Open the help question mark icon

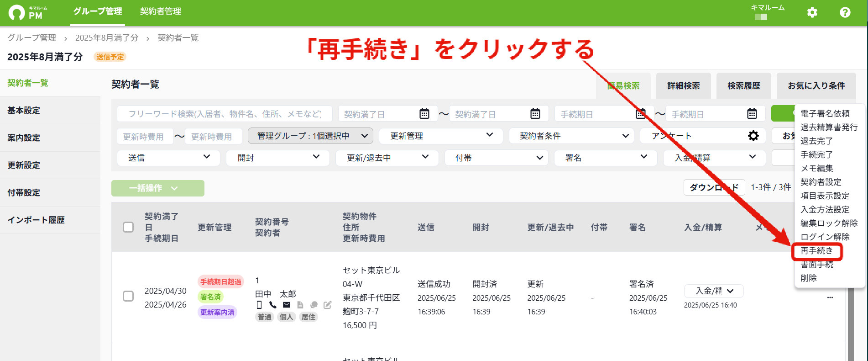pos(845,12)
